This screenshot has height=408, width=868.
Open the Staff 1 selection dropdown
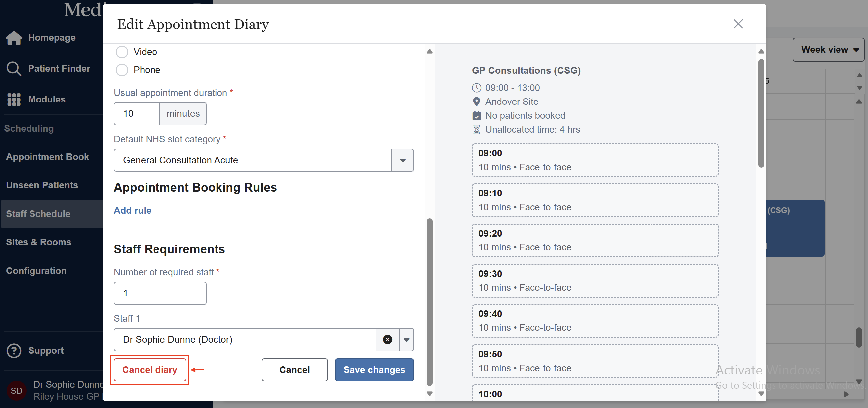coord(406,340)
